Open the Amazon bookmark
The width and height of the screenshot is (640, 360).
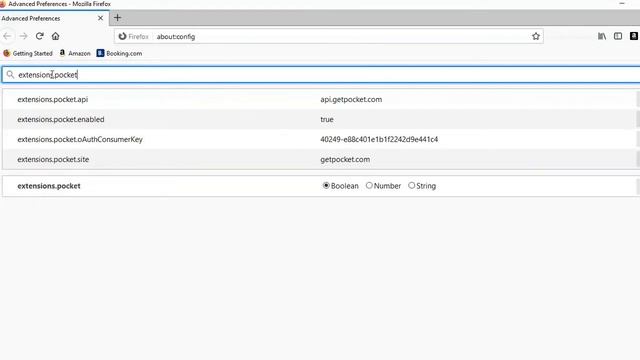click(x=75, y=53)
